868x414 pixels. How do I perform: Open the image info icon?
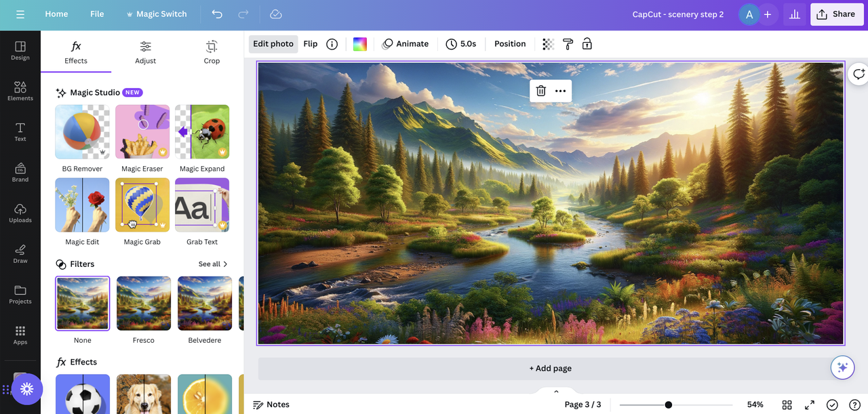[x=332, y=44]
